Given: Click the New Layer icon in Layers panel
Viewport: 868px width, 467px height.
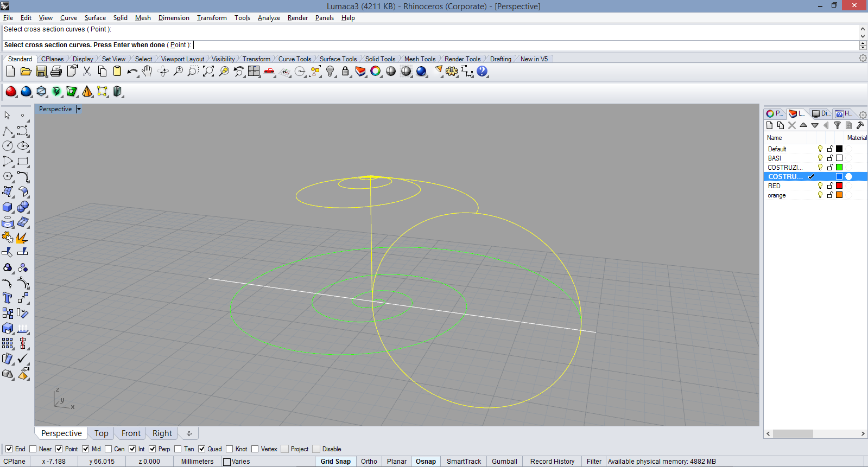Looking at the screenshot, I should [x=769, y=125].
